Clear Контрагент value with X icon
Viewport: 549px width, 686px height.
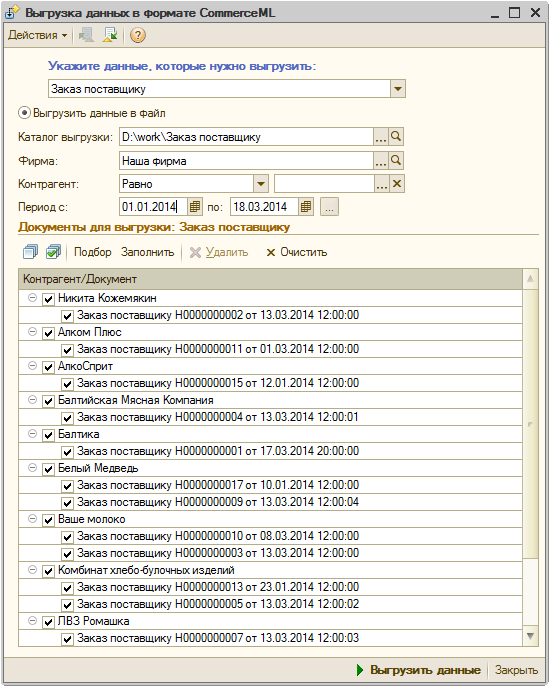[x=397, y=184]
